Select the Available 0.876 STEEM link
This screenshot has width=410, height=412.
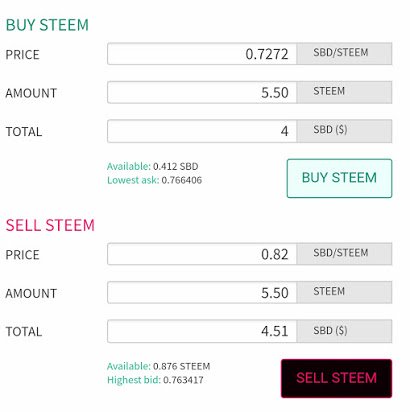tap(158, 366)
